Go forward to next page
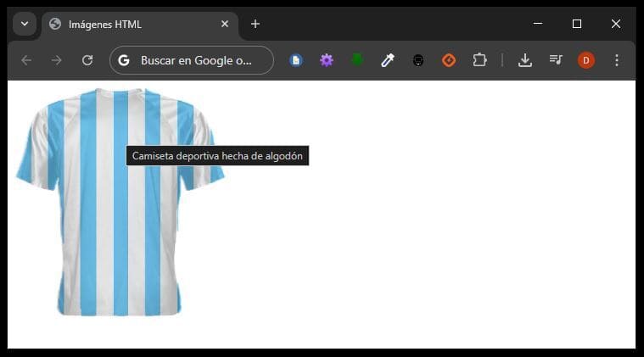 click(57, 61)
